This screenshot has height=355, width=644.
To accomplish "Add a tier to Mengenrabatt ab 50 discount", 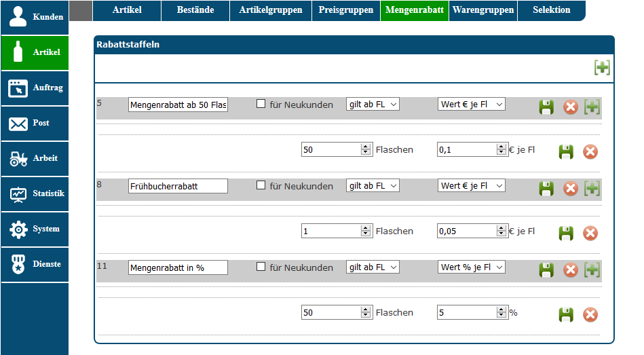I will coord(592,107).
